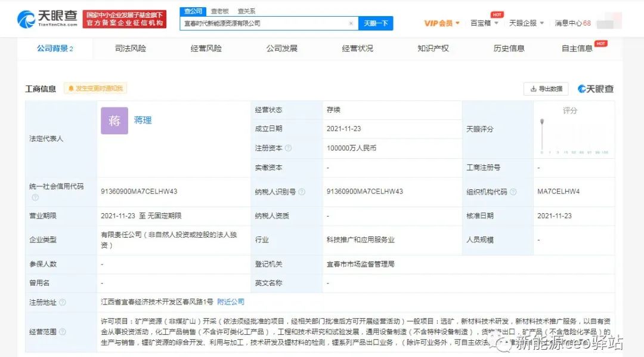
Task: Click the 成立日期 value 2021-11-23
Action: click(344, 129)
